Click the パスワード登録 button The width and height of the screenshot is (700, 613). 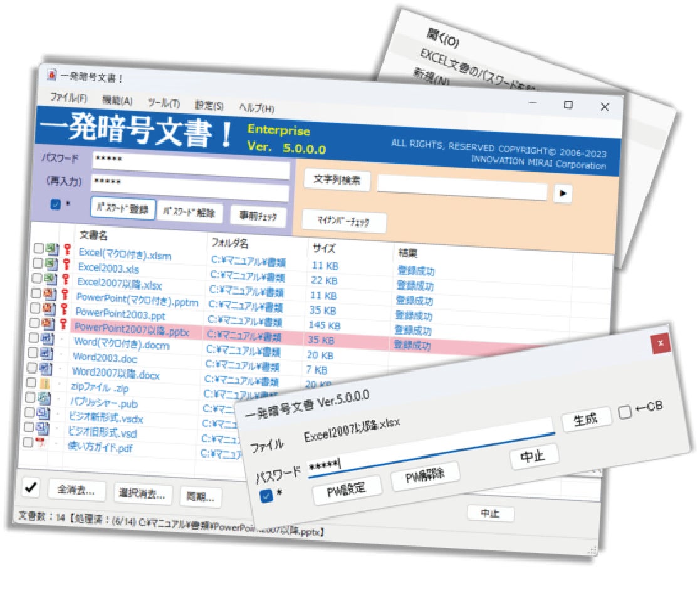point(123,208)
